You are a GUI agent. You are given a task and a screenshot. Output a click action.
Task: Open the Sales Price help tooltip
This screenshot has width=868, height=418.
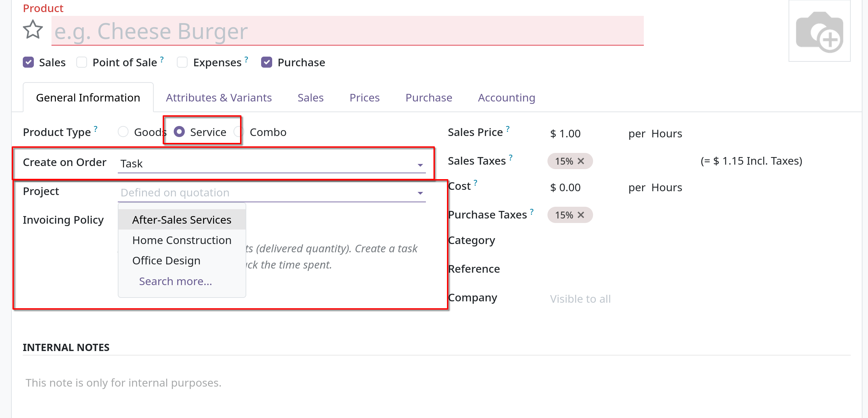[x=508, y=129]
